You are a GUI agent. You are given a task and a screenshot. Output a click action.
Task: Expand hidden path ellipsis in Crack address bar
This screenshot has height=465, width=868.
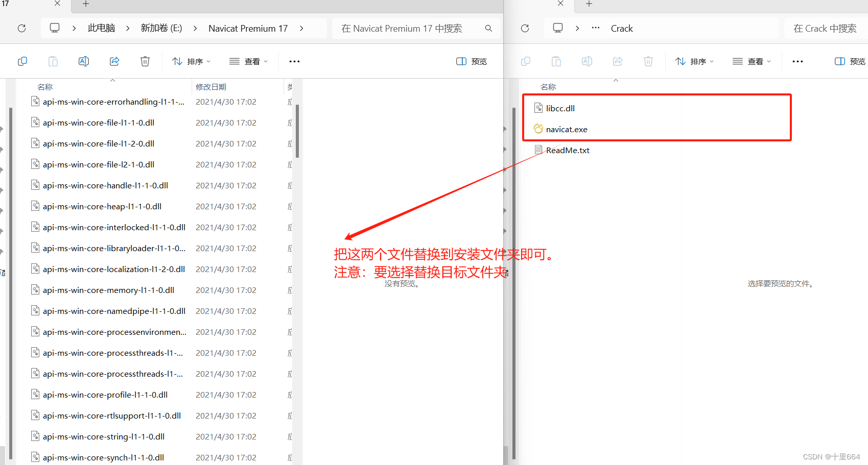pos(596,28)
